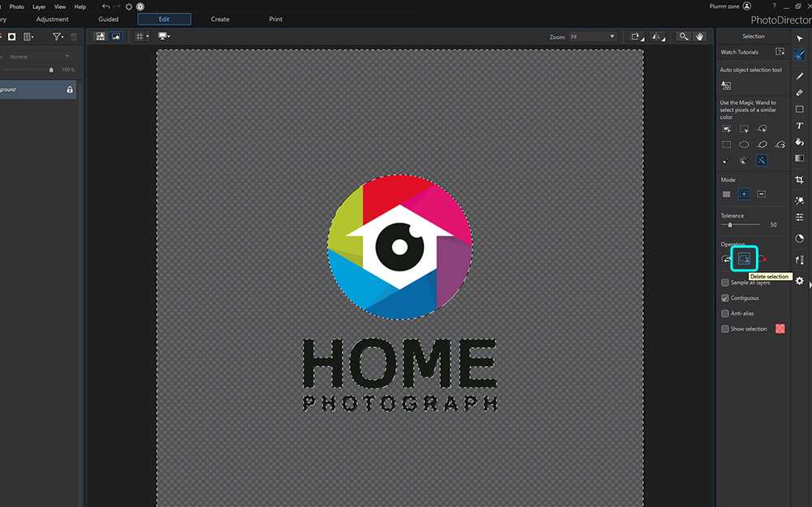Open the magic effects wand tool
Screen dimensions: 812x507
800,201
